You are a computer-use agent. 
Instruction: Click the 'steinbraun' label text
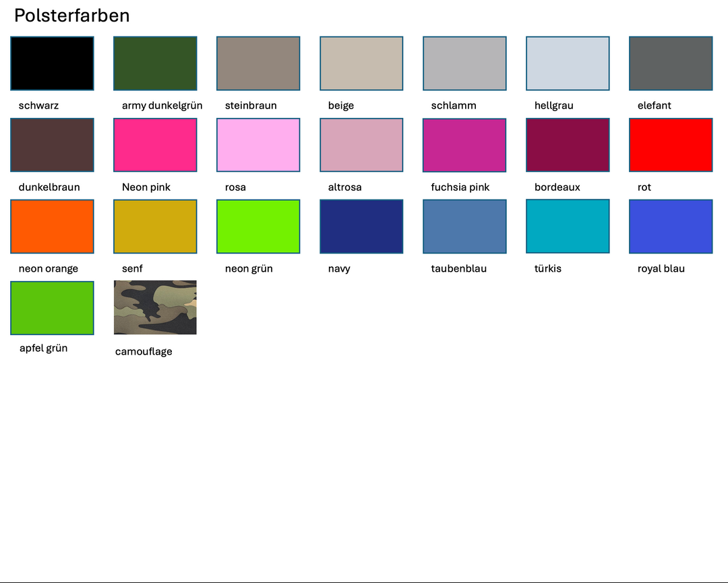251,105
